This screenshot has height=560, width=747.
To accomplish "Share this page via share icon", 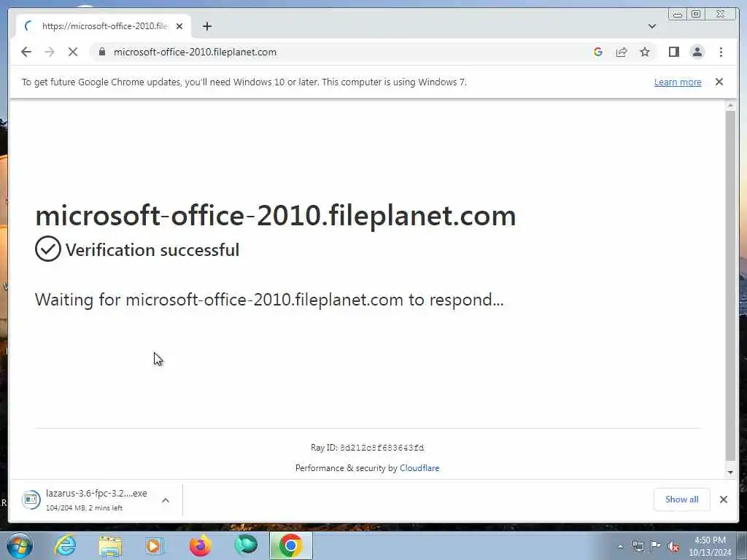I will [622, 52].
